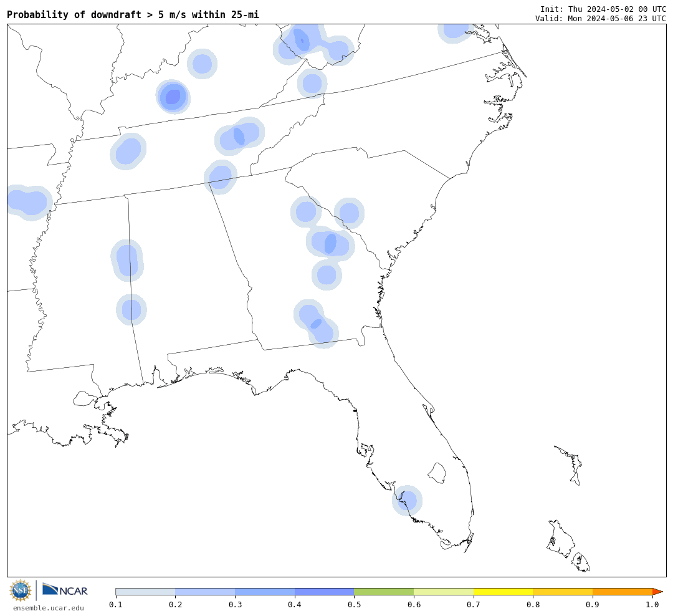Click the NSF logo emblem

coord(21,590)
